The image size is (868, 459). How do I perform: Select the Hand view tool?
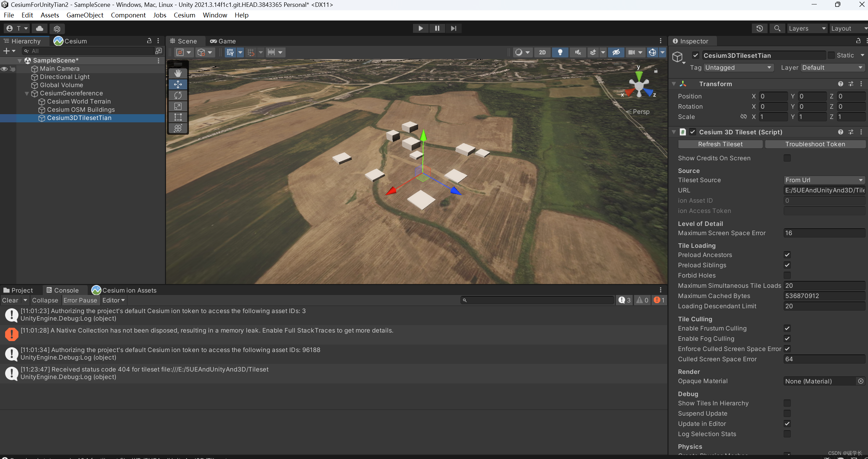pos(178,73)
